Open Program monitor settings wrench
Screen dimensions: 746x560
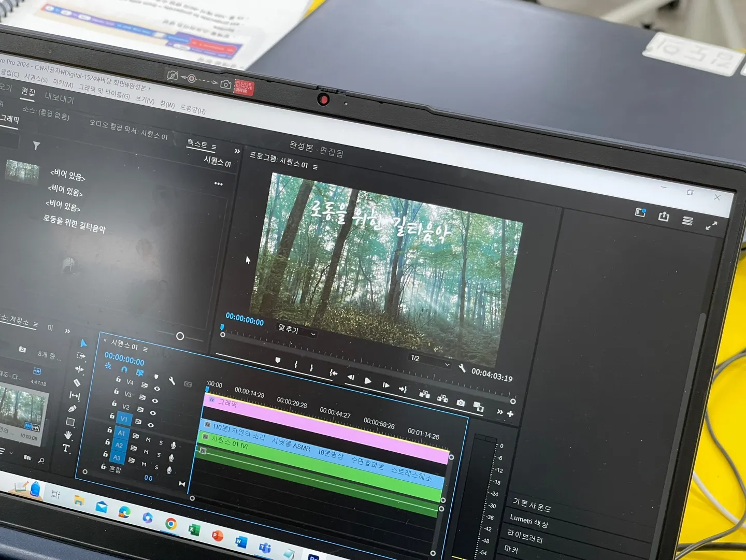pyautogui.click(x=462, y=368)
